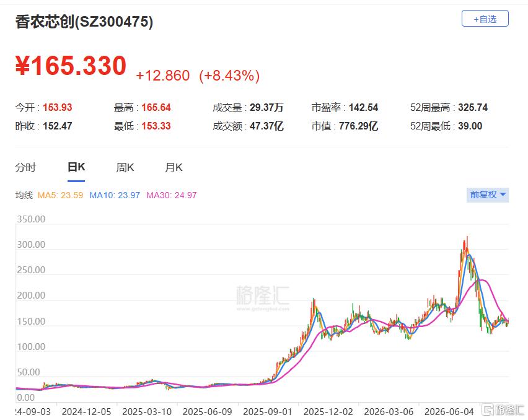Click the 200.00 y-axis label
The image size is (528, 420).
click(x=31, y=295)
